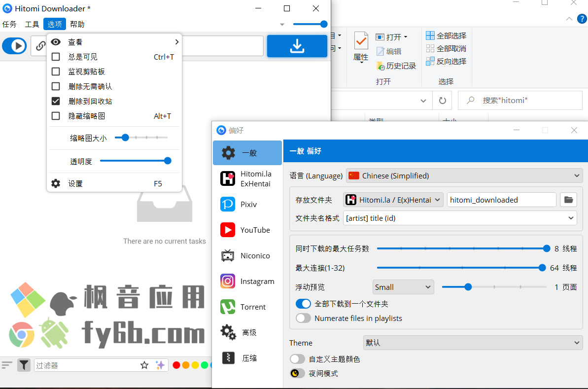Click the blue play switch in Hitomi toolbar
This screenshot has height=389, width=588.
(x=14, y=46)
